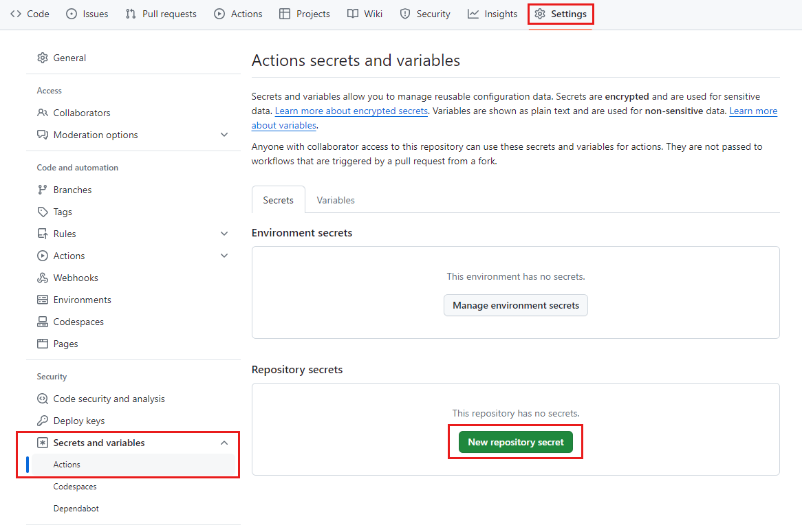This screenshot has height=532, width=802.
Task: Expand the sidebar Actions section chevron
Action: [224, 256]
